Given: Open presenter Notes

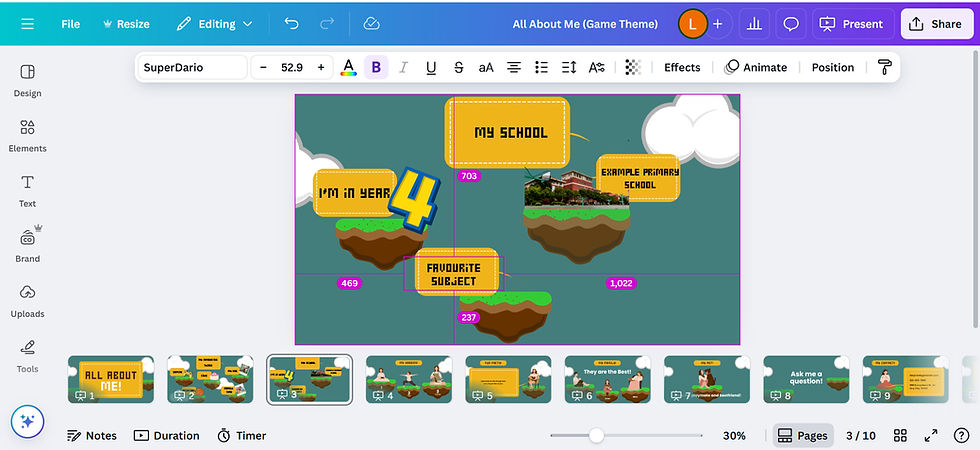Looking at the screenshot, I should tap(92, 436).
